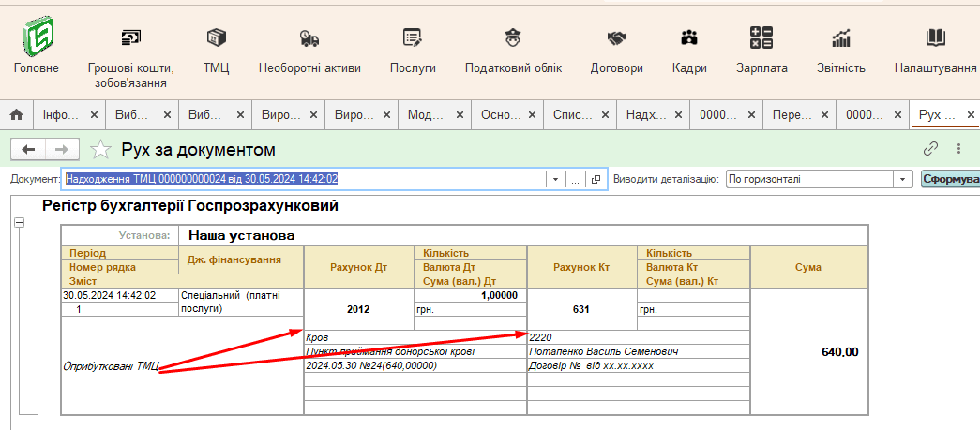Open Податковий облік section
Image resolution: width=980 pixels, height=430 pixels.
(x=513, y=39)
